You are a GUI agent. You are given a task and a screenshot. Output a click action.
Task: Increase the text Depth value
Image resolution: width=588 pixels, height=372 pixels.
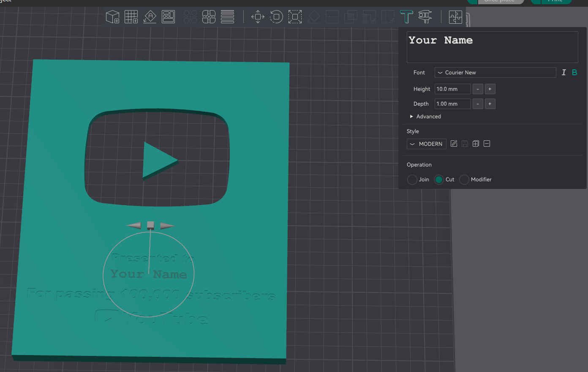[x=490, y=104]
